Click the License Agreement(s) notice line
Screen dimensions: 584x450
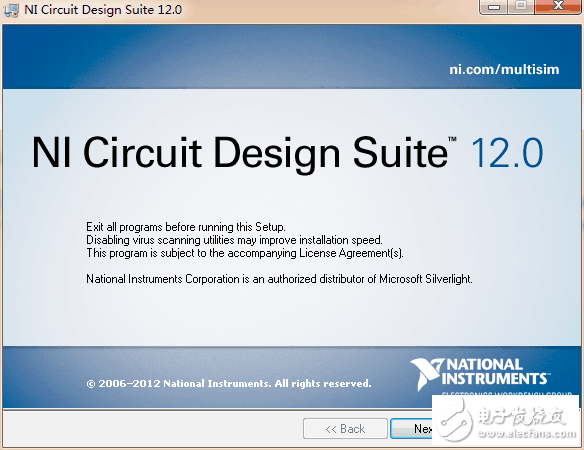pos(245,253)
